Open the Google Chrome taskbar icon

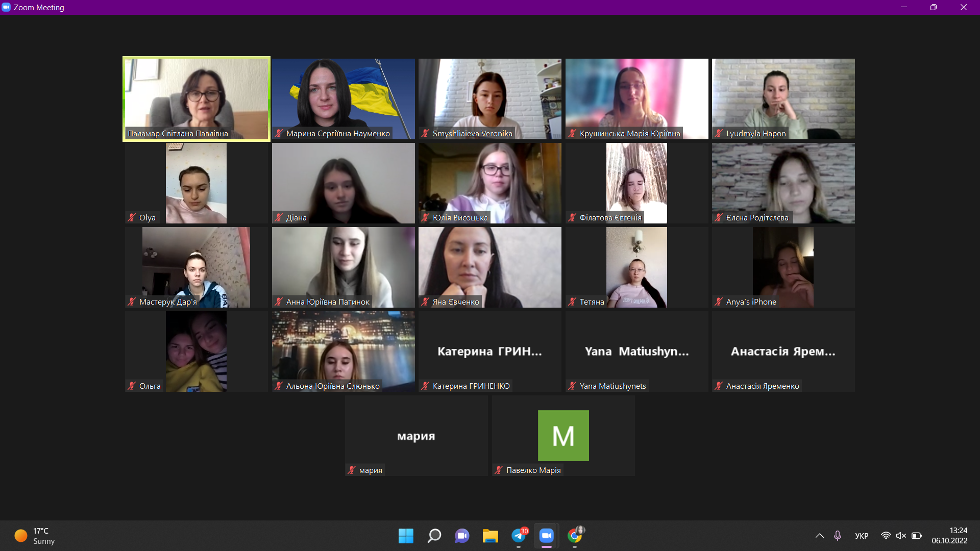coord(575,536)
